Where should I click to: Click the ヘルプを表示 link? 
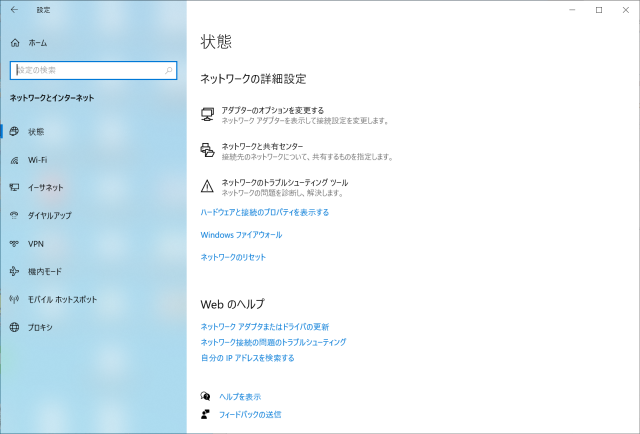(x=240, y=396)
